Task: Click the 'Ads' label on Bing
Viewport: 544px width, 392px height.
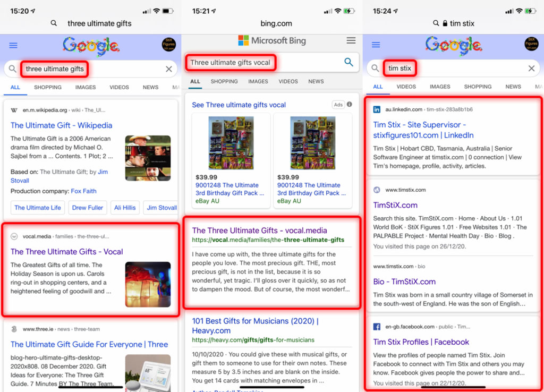Action: (x=338, y=105)
